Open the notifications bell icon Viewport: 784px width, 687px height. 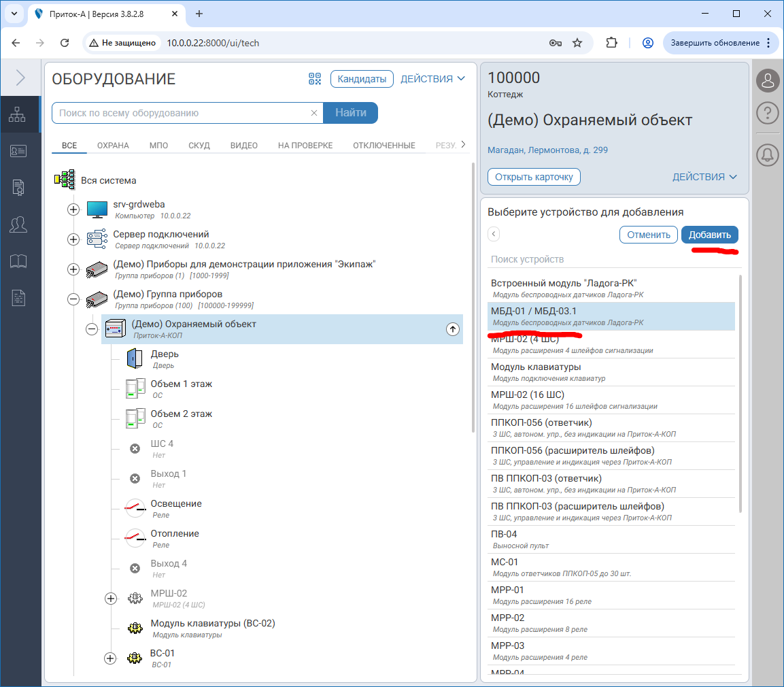pos(767,154)
